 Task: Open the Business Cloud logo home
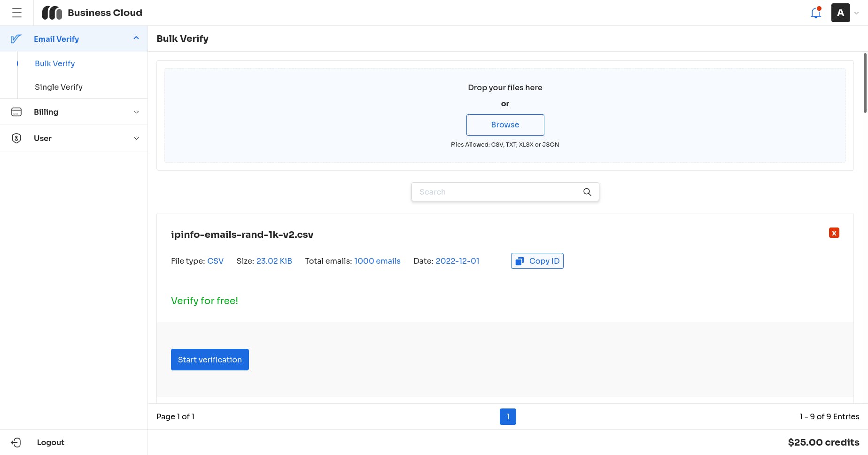tap(92, 13)
